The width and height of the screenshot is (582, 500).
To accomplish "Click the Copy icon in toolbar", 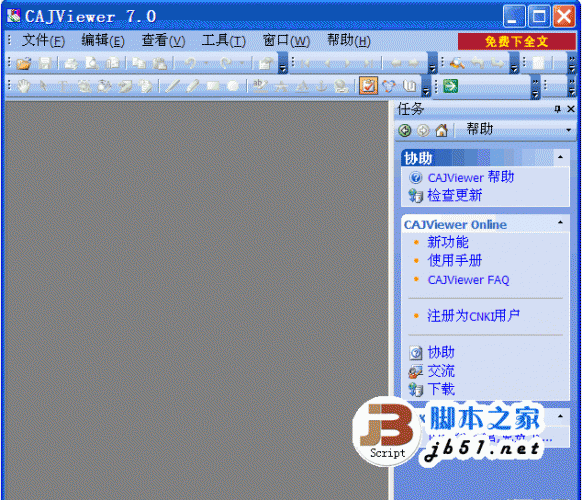I will tap(139, 63).
